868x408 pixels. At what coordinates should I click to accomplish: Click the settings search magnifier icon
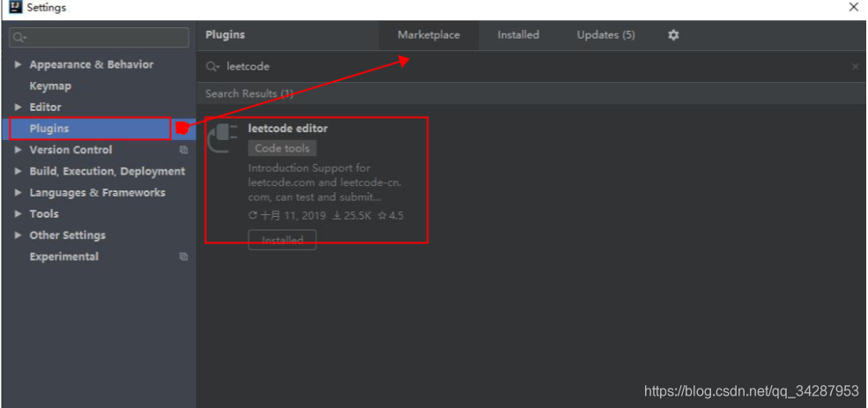(x=19, y=37)
